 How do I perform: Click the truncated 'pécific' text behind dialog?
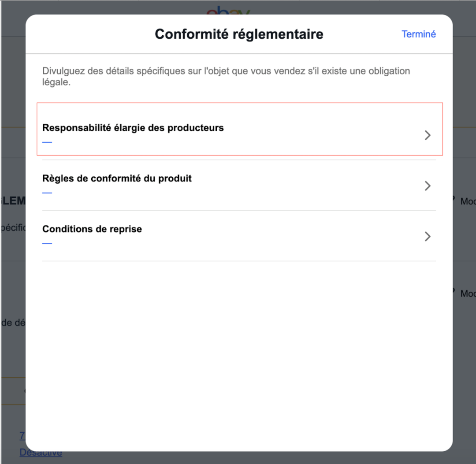click(13, 228)
